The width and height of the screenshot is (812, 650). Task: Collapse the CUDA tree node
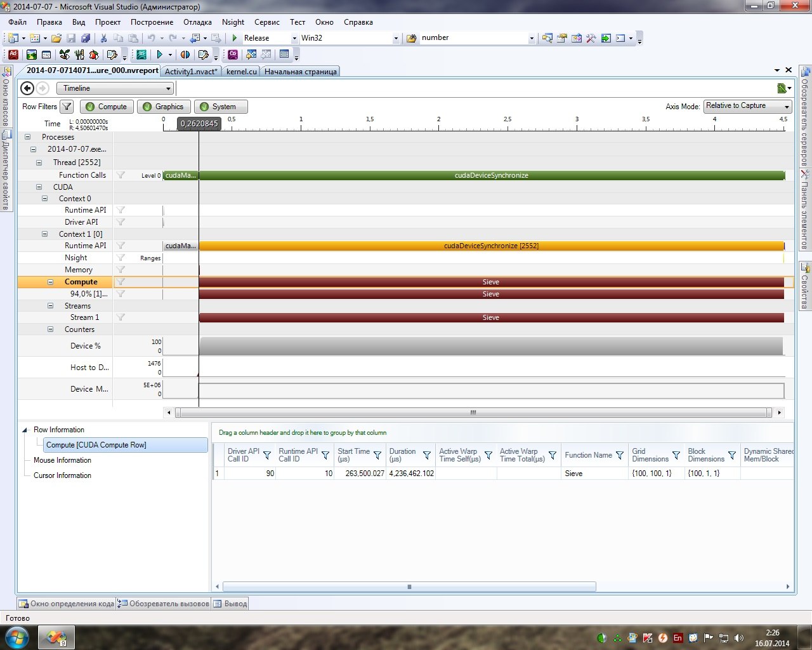(39, 187)
